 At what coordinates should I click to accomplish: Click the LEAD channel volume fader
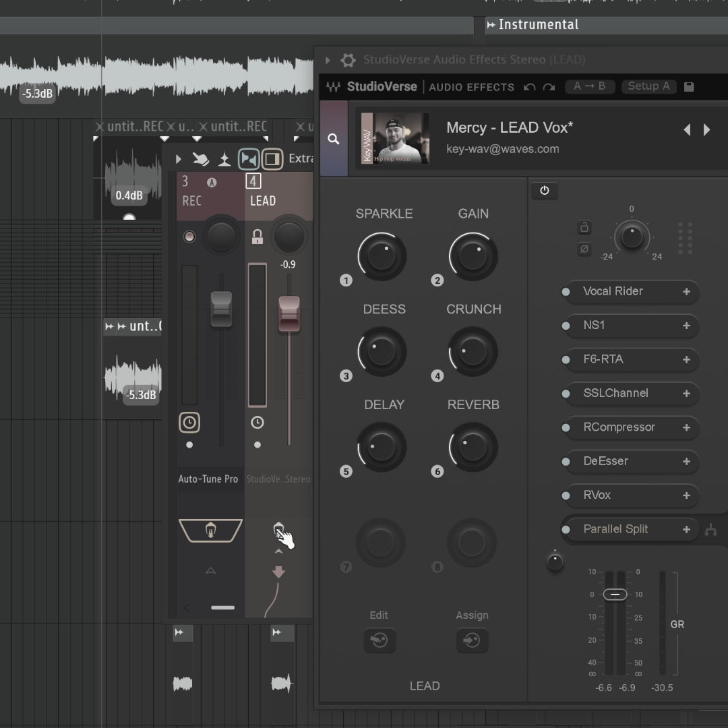pyautogui.click(x=289, y=313)
